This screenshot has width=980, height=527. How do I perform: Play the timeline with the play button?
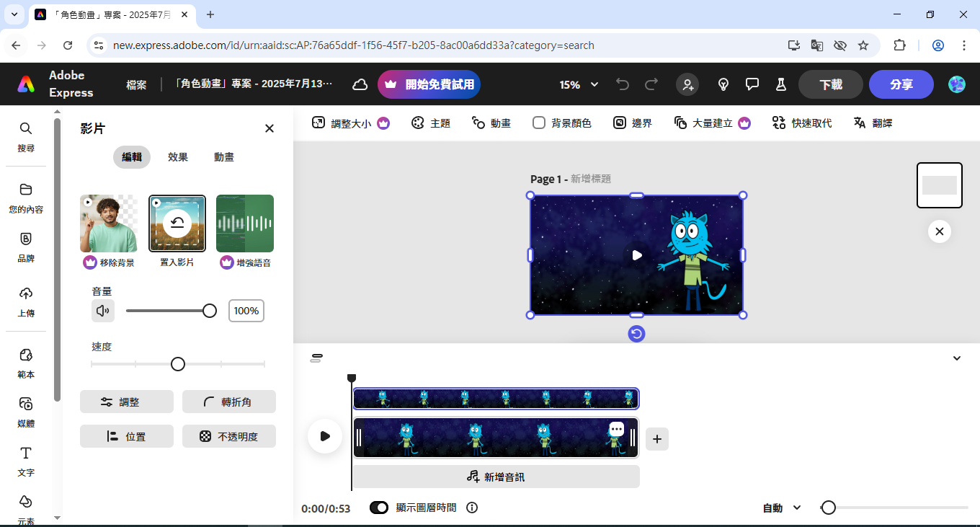[x=325, y=436]
